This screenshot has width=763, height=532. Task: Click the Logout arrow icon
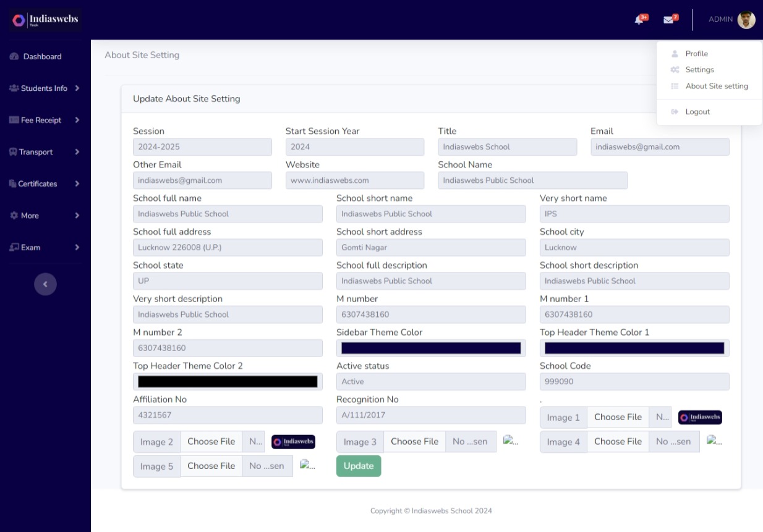(675, 112)
